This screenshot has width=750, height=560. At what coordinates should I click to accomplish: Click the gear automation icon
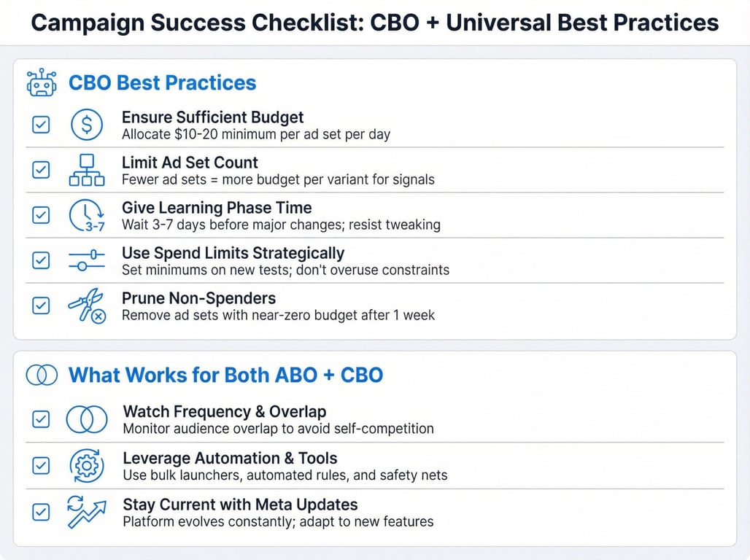pyautogui.click(x=86, y=465)
